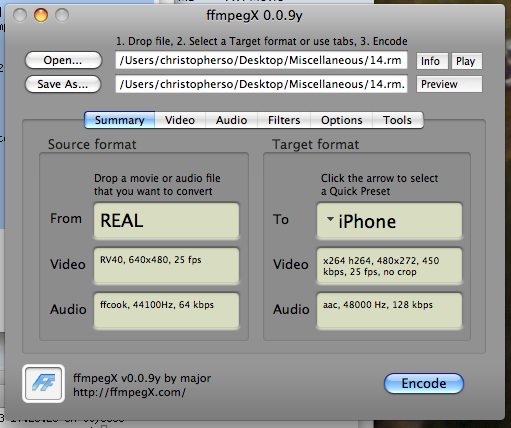Viewport: 511px width, 428px height.
Task: Go to the Options tab
Action: click(x=341, y=120)
